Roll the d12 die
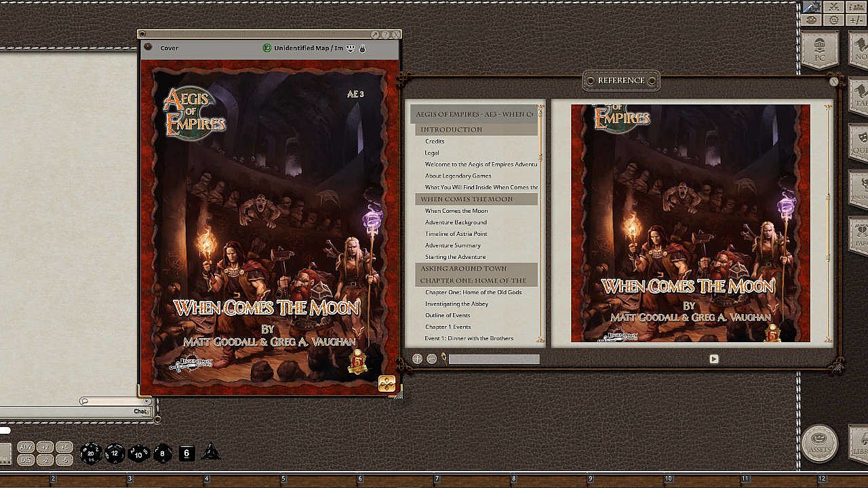The height and width of the screenshot is (488, 868). [x=115, y=453]
